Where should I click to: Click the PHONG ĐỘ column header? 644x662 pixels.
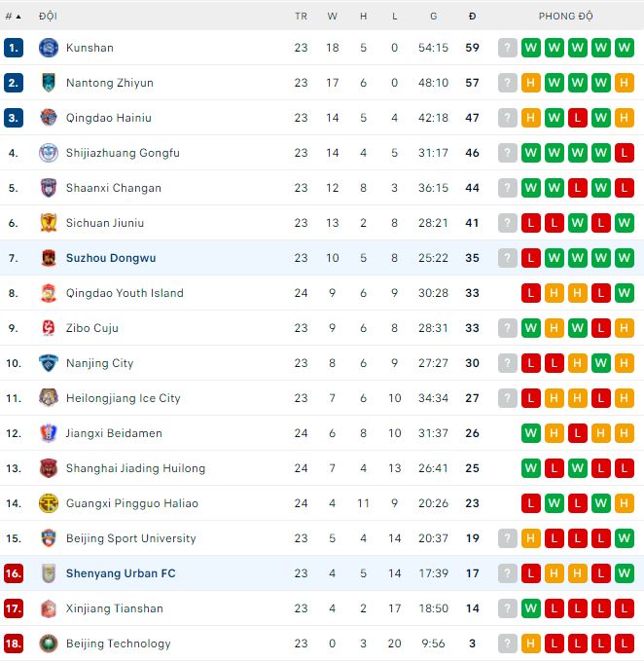click(565, 17)
